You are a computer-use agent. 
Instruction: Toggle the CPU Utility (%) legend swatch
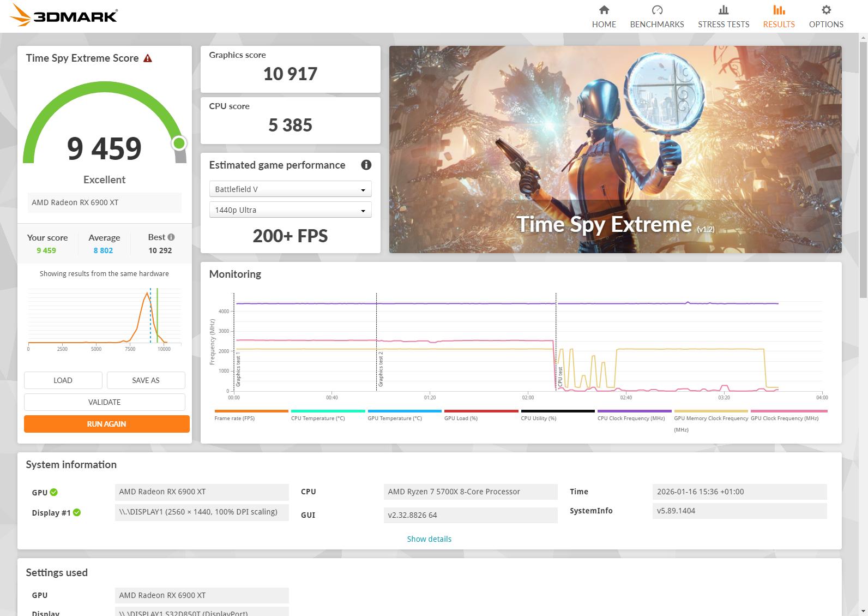click(x=558, y=411)
